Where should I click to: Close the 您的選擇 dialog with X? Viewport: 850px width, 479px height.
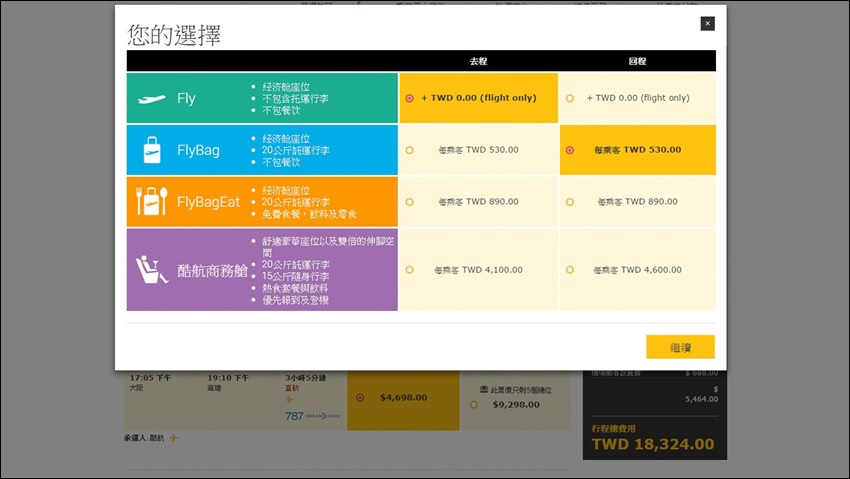click(707, 23)
